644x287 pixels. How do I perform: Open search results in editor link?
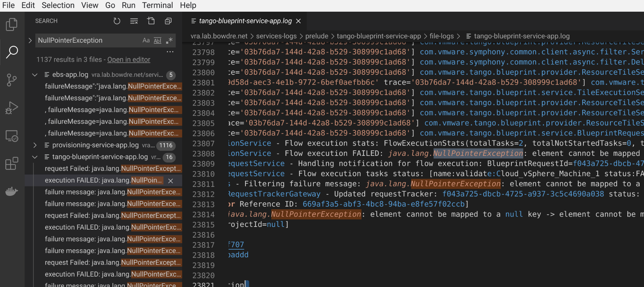point(129,59)
